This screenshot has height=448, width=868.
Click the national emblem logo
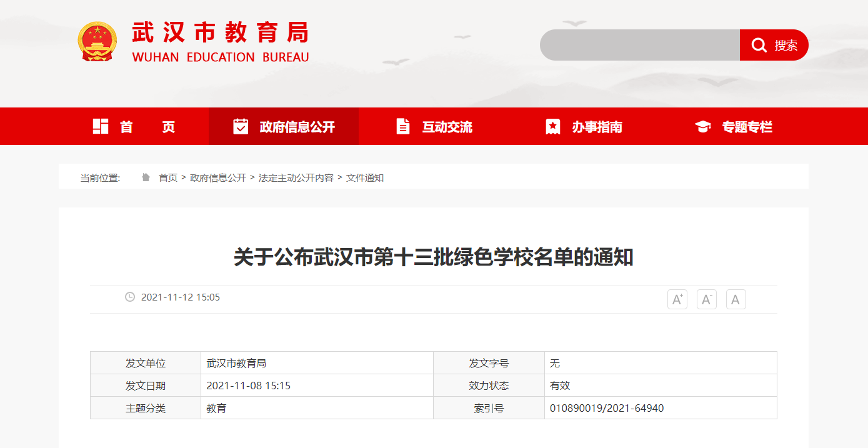click(x=97, y=42)
